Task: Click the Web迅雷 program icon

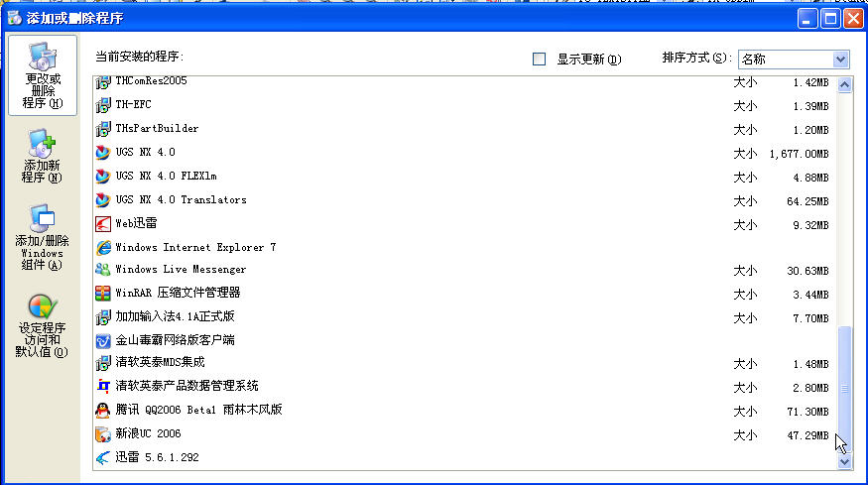Action: (x=103, y=224)
